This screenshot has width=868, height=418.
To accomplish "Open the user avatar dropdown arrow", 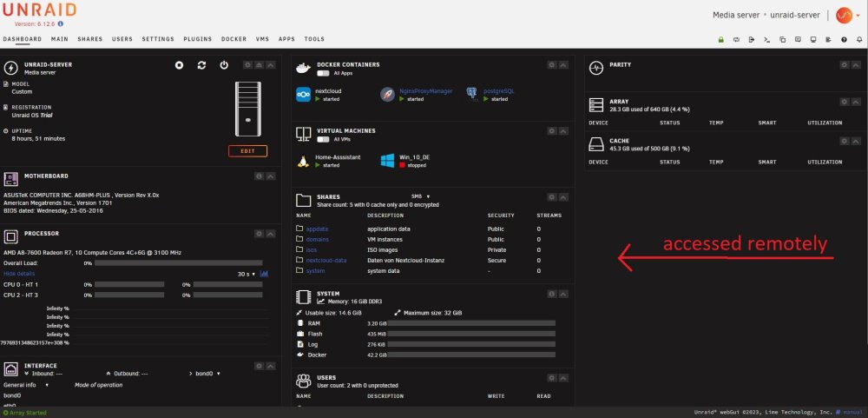I will click(x=858, y=16).
